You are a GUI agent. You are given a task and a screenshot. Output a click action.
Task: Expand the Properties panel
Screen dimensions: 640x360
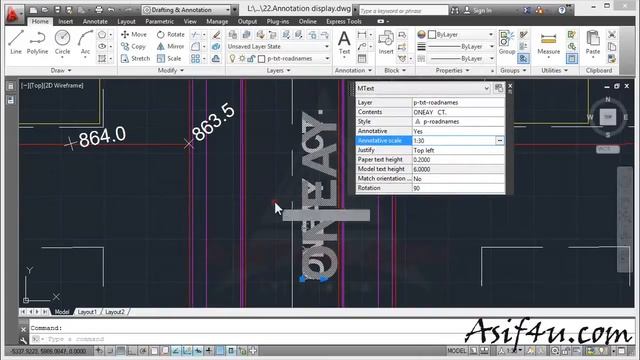(452, 71)
